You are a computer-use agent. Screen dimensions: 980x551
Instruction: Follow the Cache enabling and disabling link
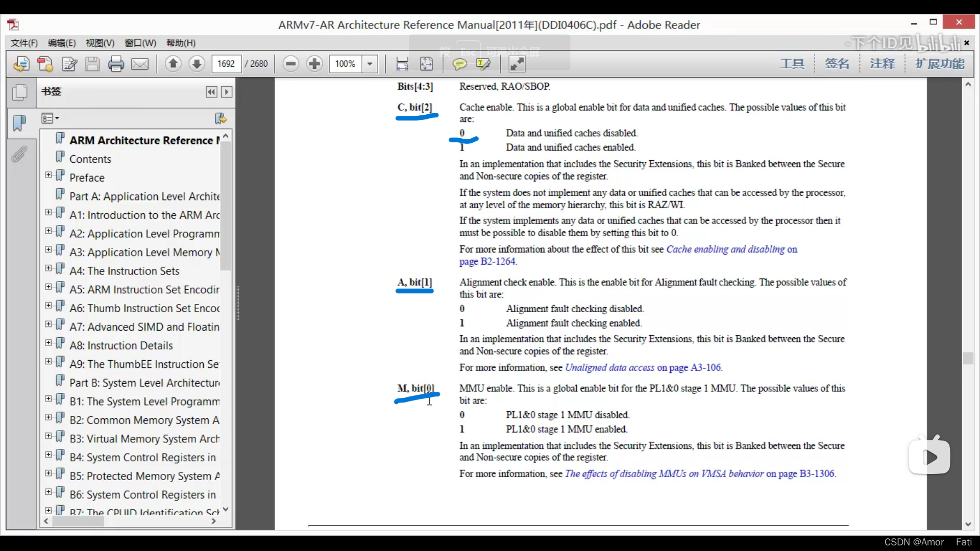[725, 249]
